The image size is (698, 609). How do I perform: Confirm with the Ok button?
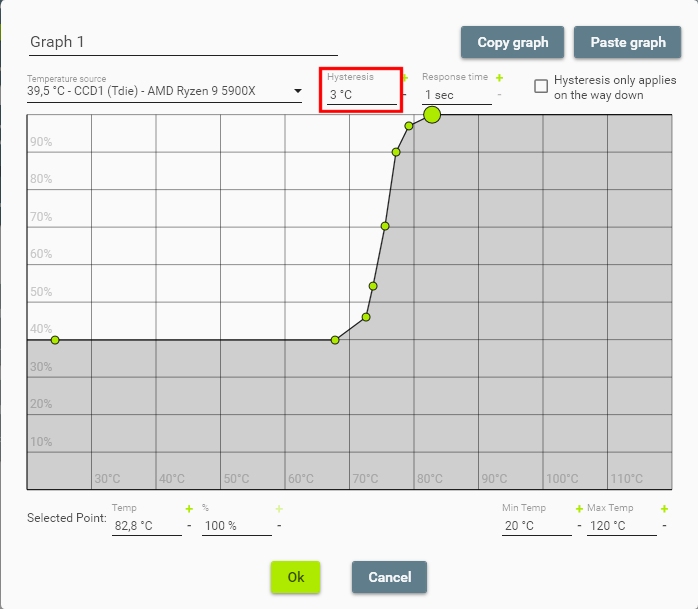296,577
